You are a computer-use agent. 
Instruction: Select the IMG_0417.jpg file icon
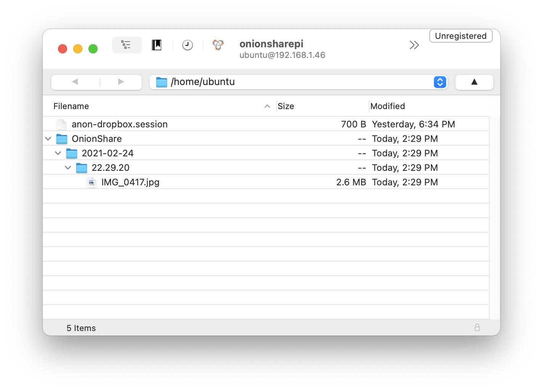tap(92, 182)
